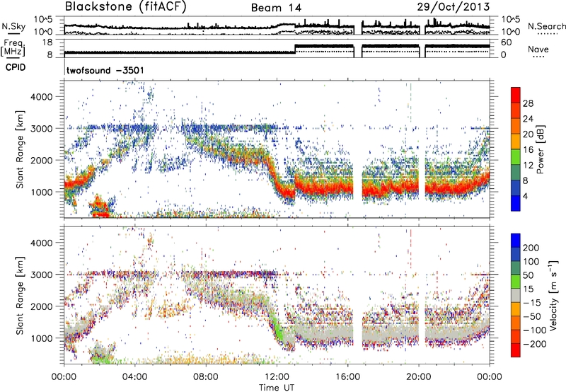The height and width of the screenshot is (392, 566).
Task: Click the 'Time UT' axis title
Action: [x=277, y=387]
